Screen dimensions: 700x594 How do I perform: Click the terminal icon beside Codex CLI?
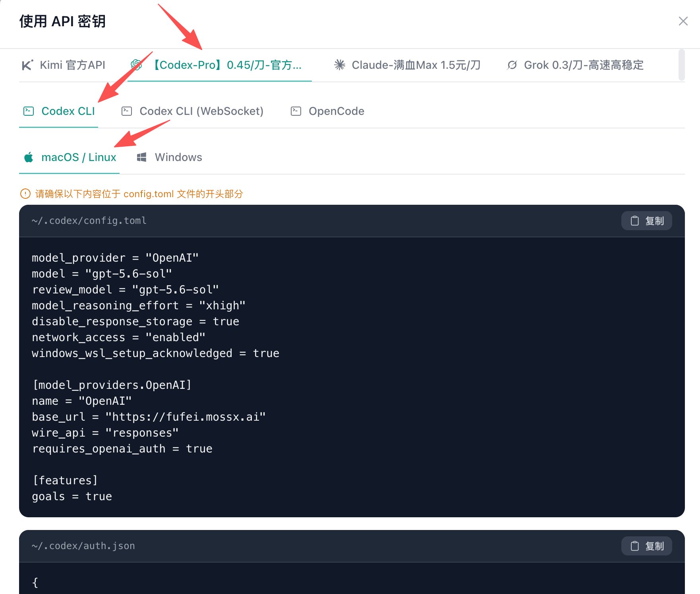click(x=29, y=111)
